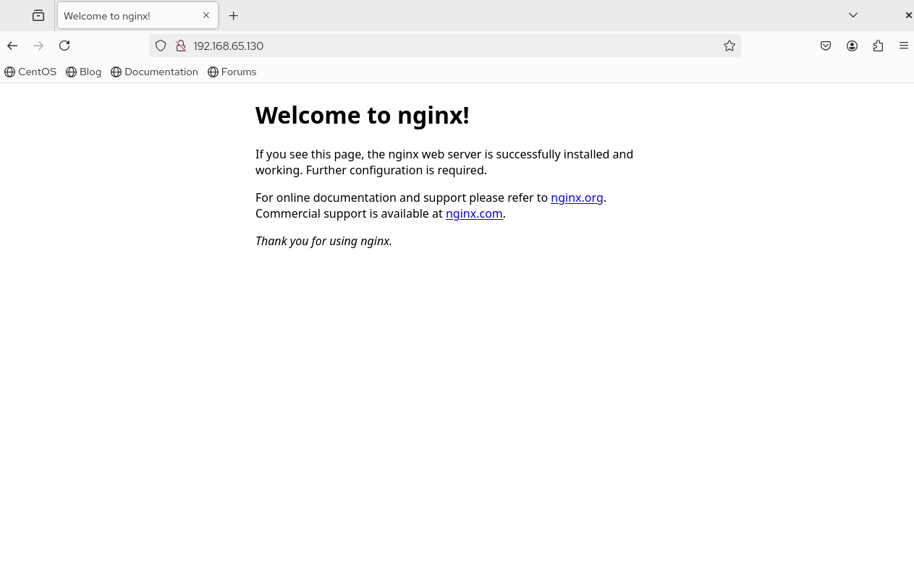
Task: Close the 'Welcome to nginx!' tab
Action: click(206, 15)
